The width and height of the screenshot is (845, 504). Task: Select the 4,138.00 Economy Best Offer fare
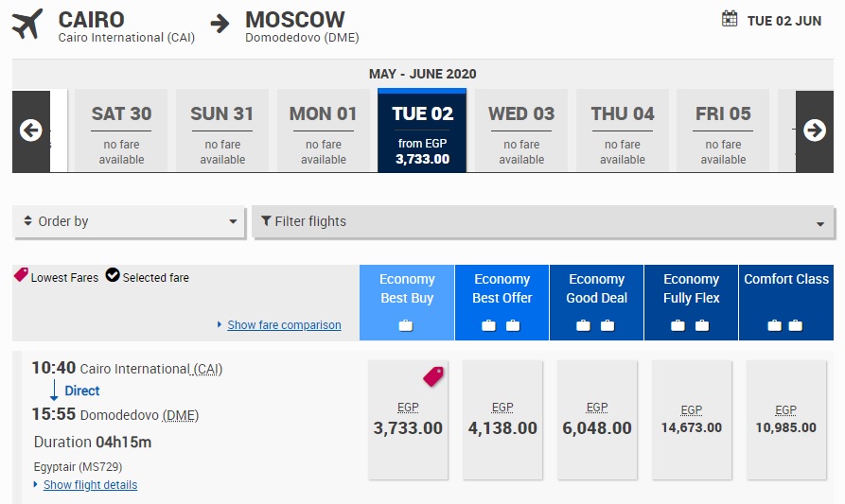tap(502, 420)
